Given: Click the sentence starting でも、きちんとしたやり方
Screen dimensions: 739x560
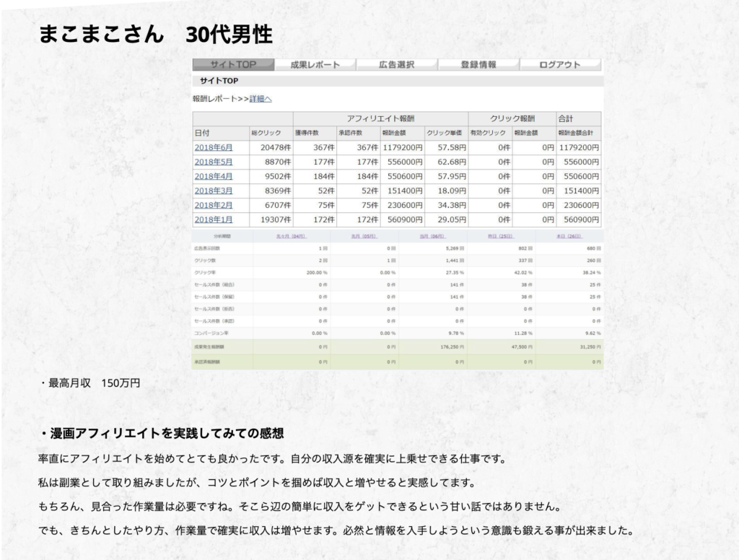Looking at the screenshot, I should pyautogui.click(x=336, y=530).
